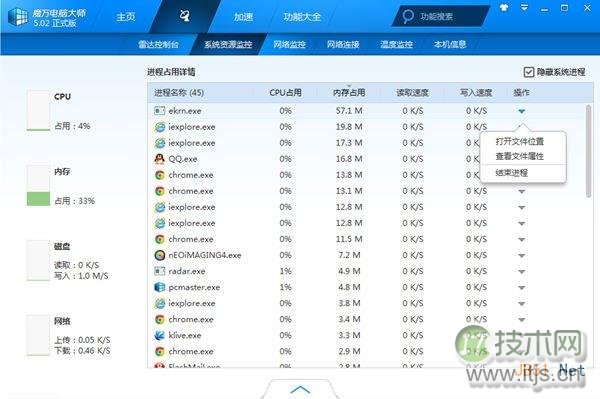This screenshot has height=399, width=600.
Task: Sort by the 内存占用 column header
Action: [x=349, y=93]
